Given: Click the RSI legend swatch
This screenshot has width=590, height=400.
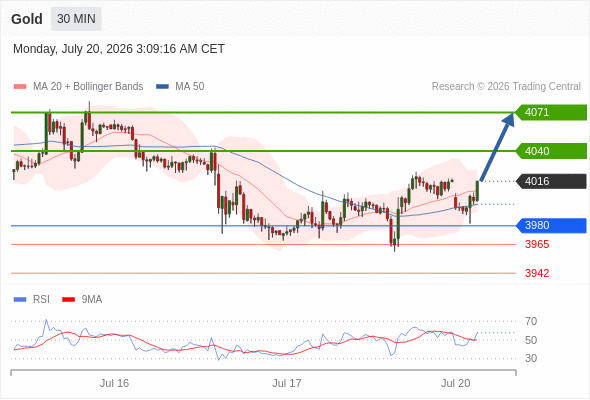Looking at the screenshot, I should (x=20, y=300).
